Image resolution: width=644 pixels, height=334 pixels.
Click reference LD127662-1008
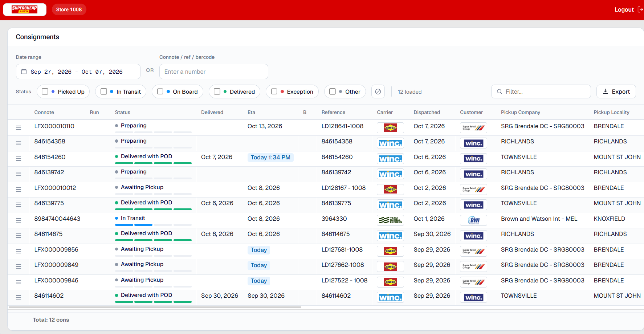[x=343, y=265]
